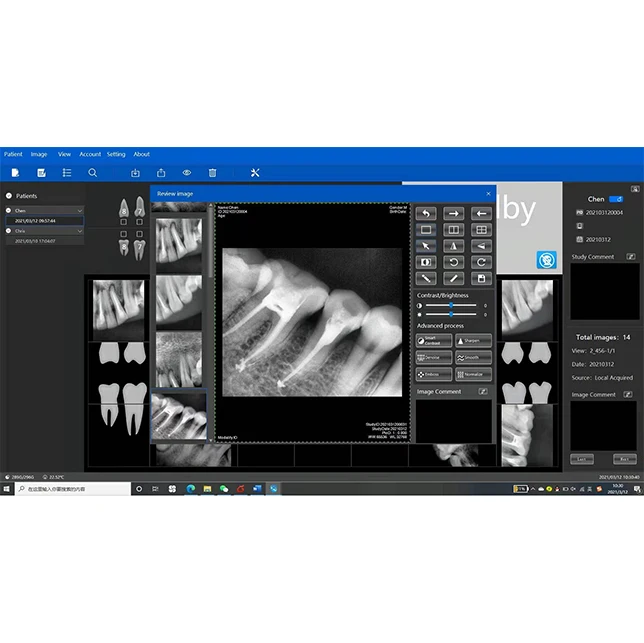644x643 pixels.
Task: Expand the Chen patient dropdown chevron
Action: 80,211
